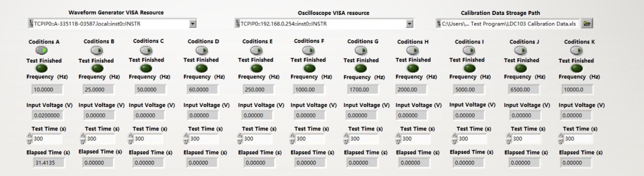Click the path icon in Calibration Data field
Viewport: 644px width, 176px height.
pyautogui.click(x=439, y=24)
